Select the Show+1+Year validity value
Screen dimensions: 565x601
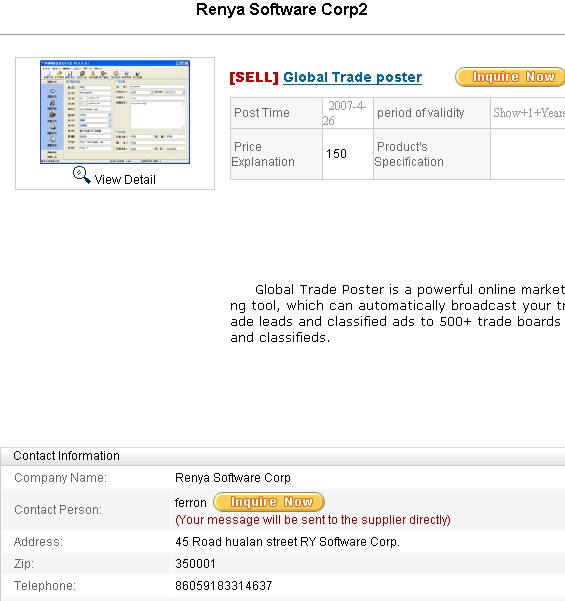[529, 113]
